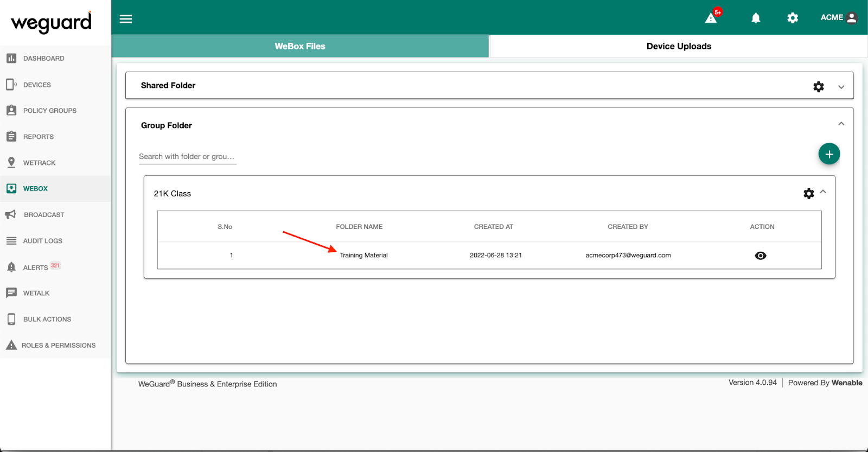Open the notifications bell

click(x=756, y=18)
